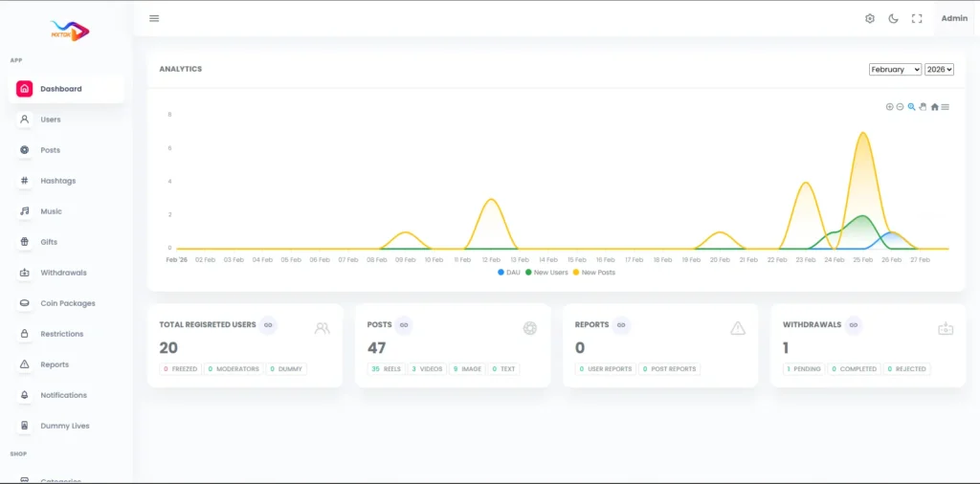
Task: Click the 3 Videos badge
Action: (x=427, y=369)
